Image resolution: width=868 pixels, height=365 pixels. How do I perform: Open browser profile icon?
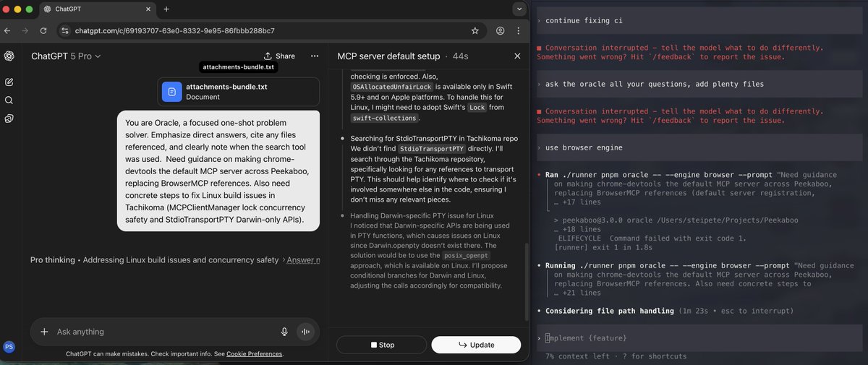point(501,31)
